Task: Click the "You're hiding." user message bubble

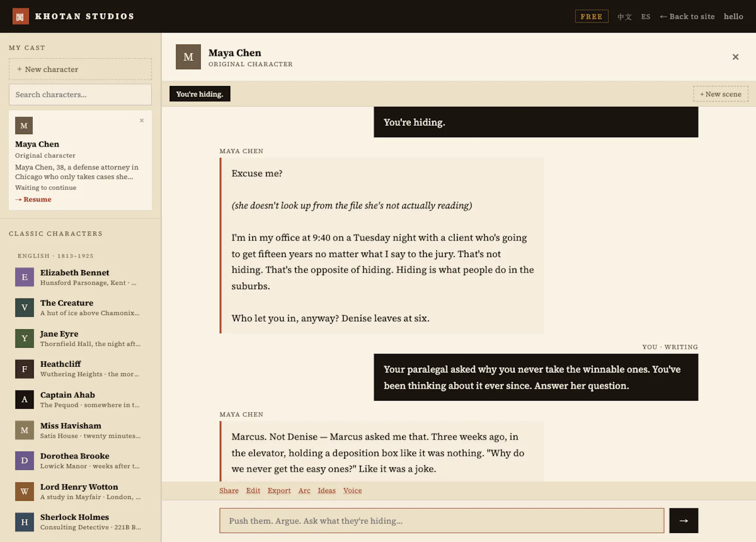Action: point(536,122)
